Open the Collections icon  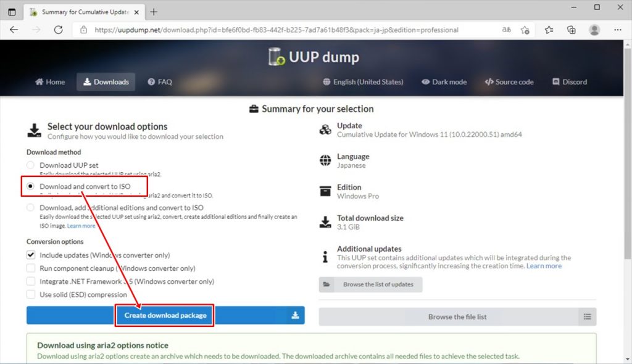[x=571, y=30]
